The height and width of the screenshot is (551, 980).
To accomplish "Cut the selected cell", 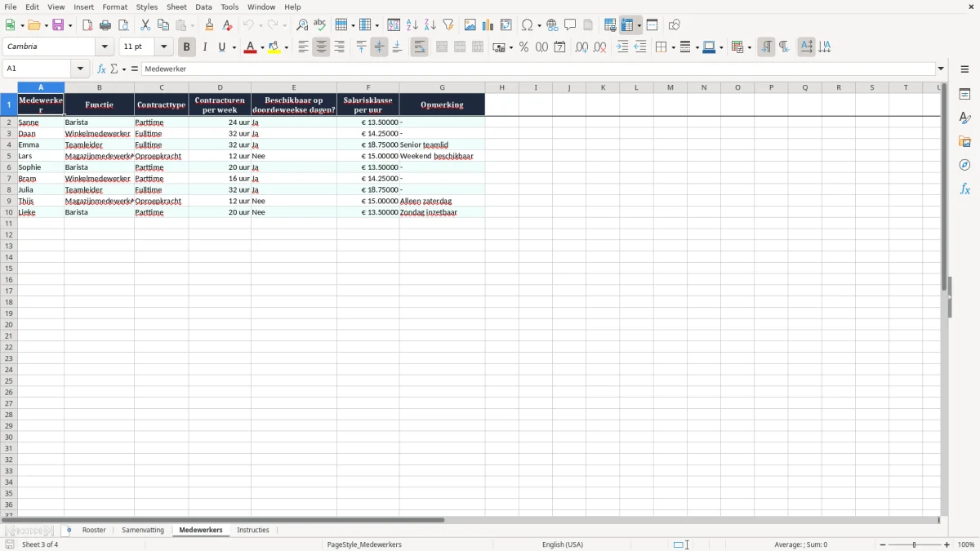I will coord(145,25).
